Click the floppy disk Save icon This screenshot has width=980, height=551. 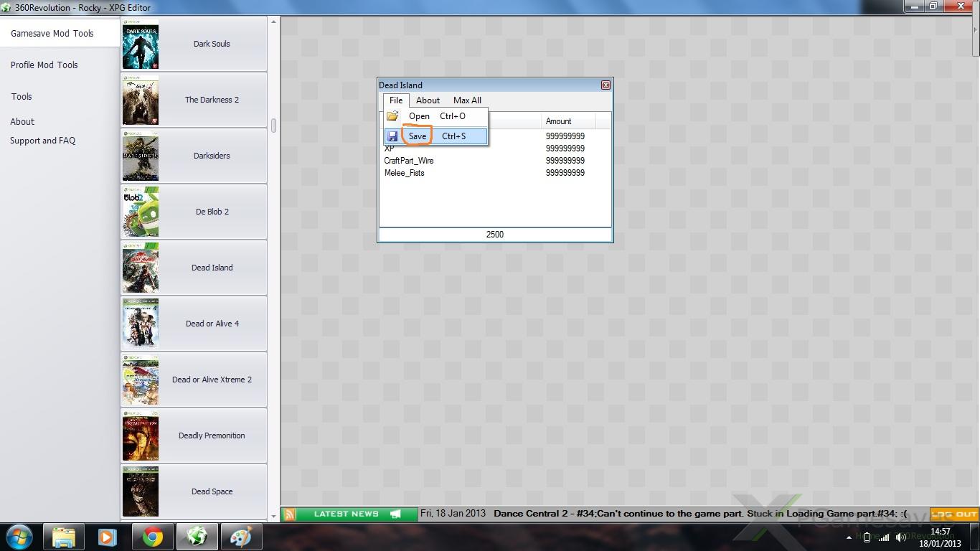pyautogui.click(x=392, y=136)
